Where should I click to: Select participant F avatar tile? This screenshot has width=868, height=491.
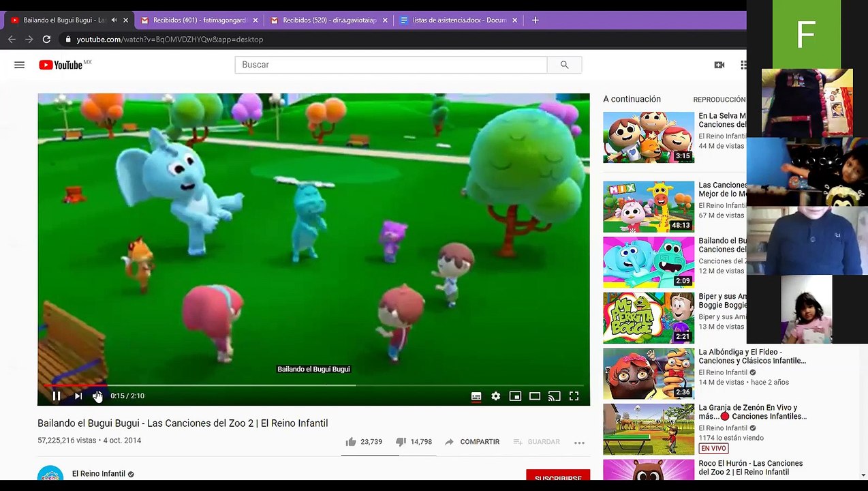[x=807, y=34]
